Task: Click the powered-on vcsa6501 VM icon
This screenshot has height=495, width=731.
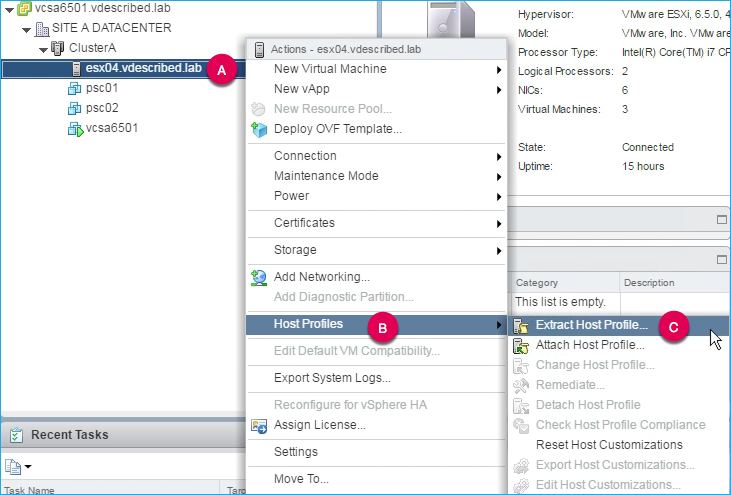Action: [76, 129]
